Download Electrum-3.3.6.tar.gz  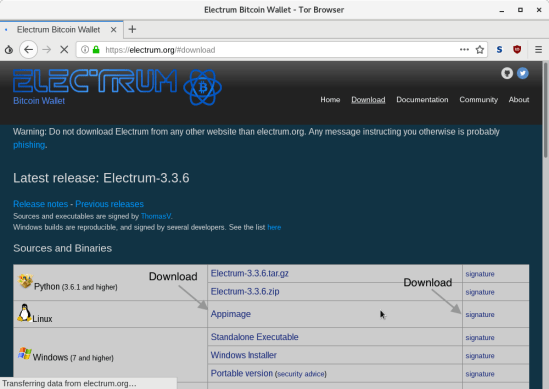pyautogui.click(x=249, y=273)
